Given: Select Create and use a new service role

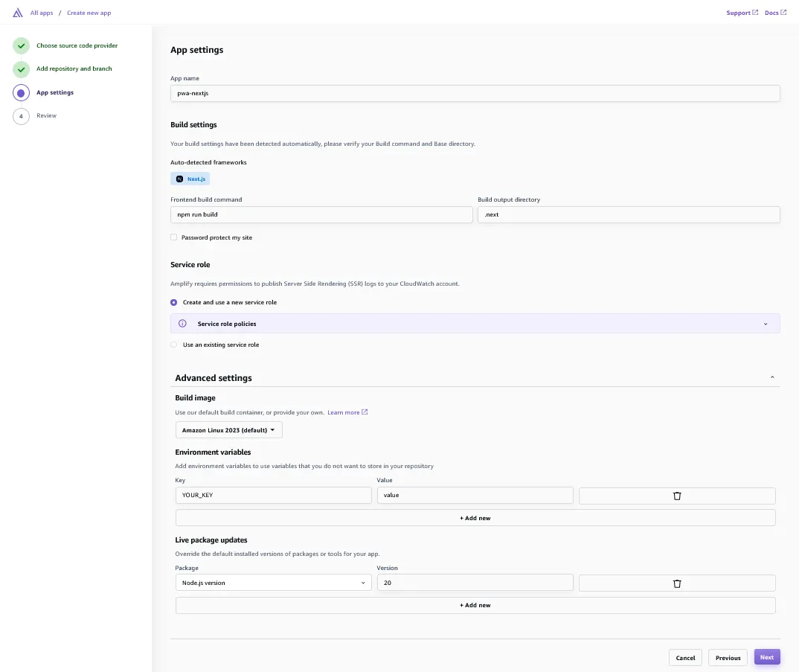Looking at the screenshot, I should click(x=174, y=302).
